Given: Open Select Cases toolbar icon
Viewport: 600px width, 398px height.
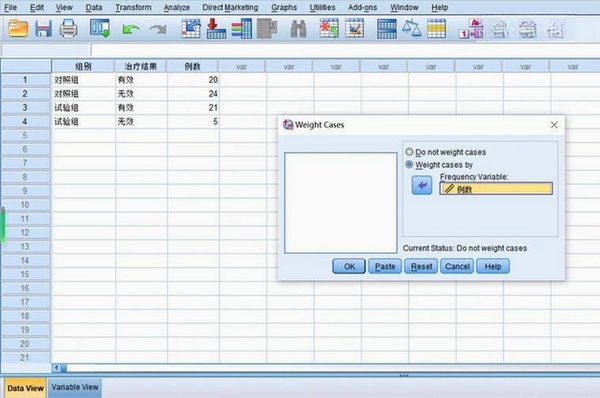Looking at the screenshot, I should 437,29.
